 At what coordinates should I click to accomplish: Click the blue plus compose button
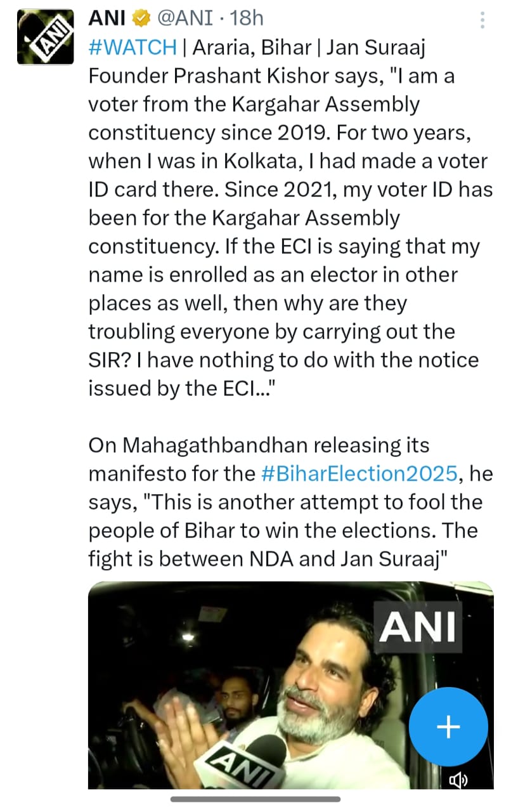point(448,727)
